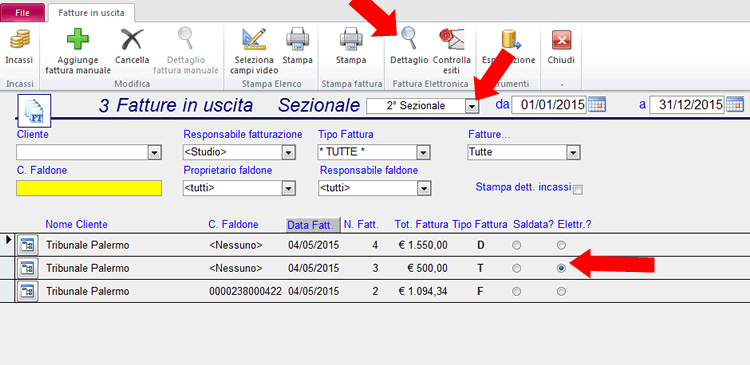The height and width of the screenshot is (365, 750).
Task: Expand the Proprietario faldone dropdown
Action: pos(288,188)
